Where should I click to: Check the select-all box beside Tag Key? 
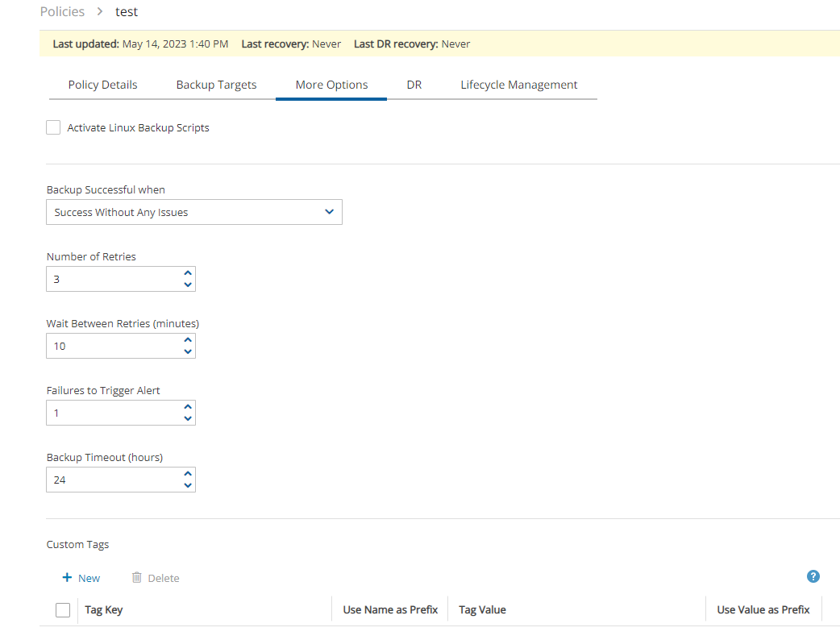coord(63,610)
